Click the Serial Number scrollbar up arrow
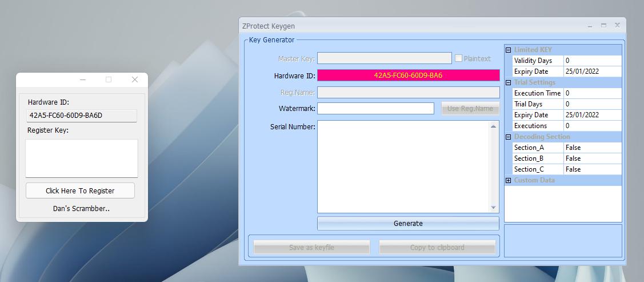644x282 pixels. [493, 126]
